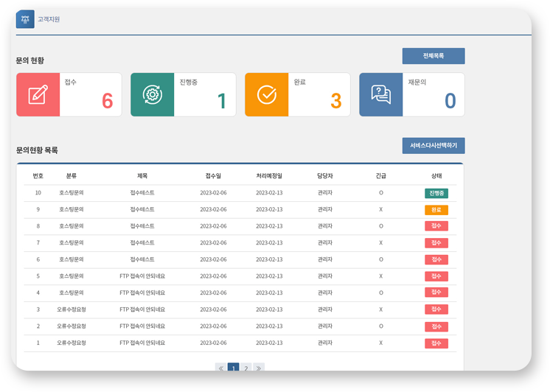Click 접수 count number 6

point(107,101)
